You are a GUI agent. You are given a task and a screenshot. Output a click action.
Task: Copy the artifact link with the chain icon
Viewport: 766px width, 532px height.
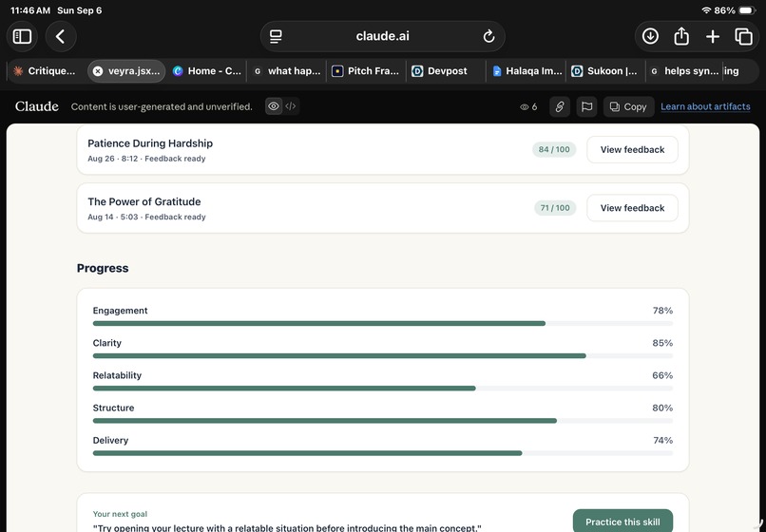(x=560, y=106)
